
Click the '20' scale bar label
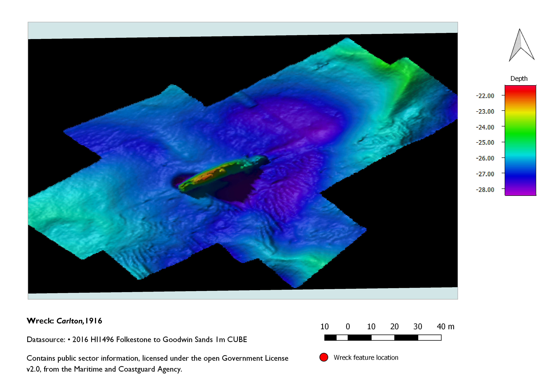click(394, 327)
